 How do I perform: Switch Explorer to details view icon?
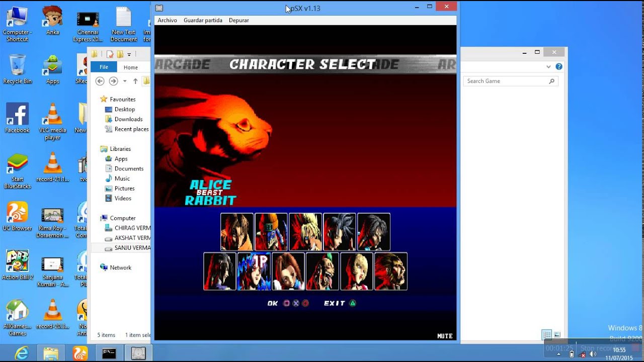tap(546, 335)
